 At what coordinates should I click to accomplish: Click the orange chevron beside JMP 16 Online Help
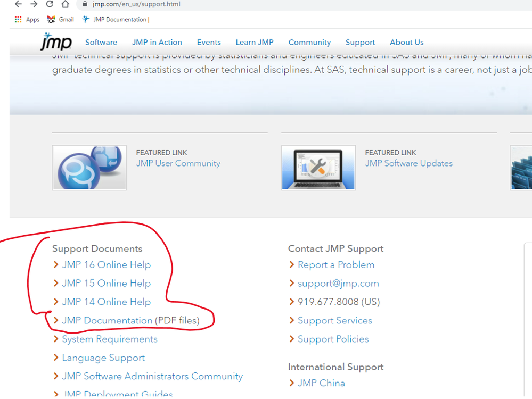[56, 264]
